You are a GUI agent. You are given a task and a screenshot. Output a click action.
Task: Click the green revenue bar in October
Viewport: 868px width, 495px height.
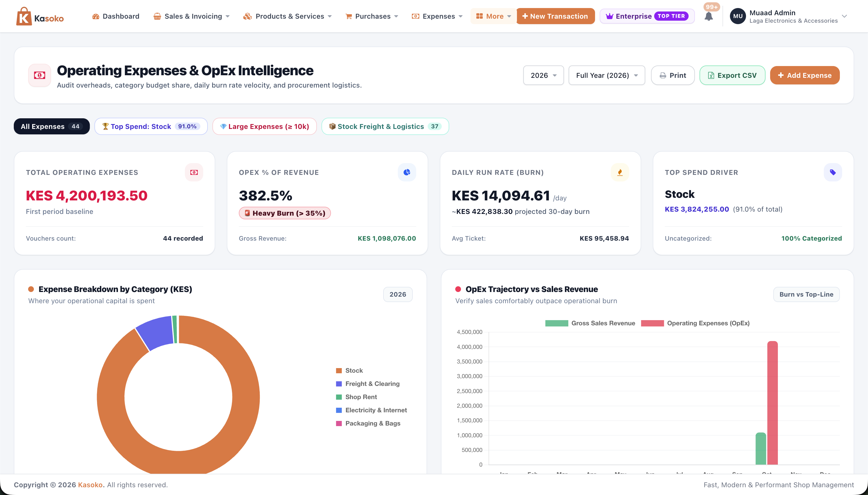[x=761, y=448]
